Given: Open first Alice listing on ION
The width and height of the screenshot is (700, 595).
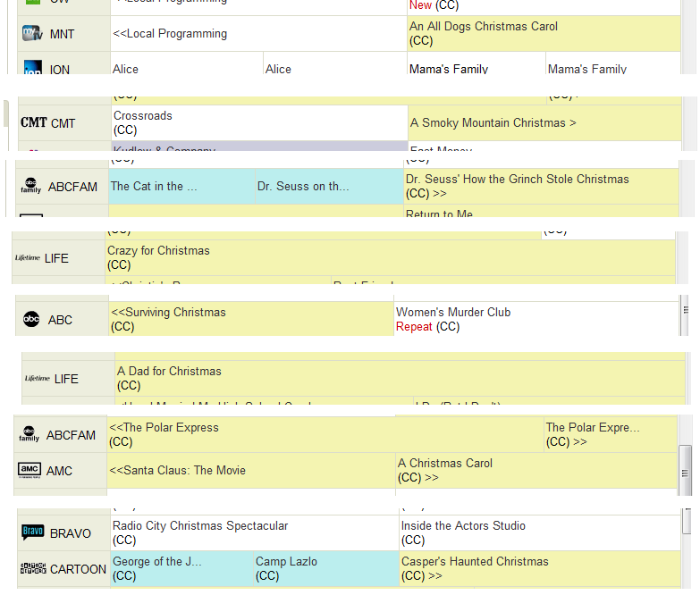Looking at the screenshot, I should (187, 63).
